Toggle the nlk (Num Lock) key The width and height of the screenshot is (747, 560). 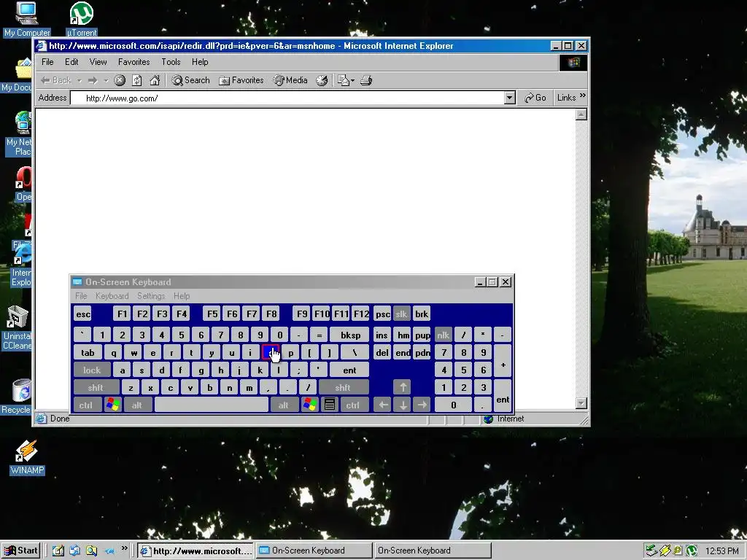pos(443,335)
